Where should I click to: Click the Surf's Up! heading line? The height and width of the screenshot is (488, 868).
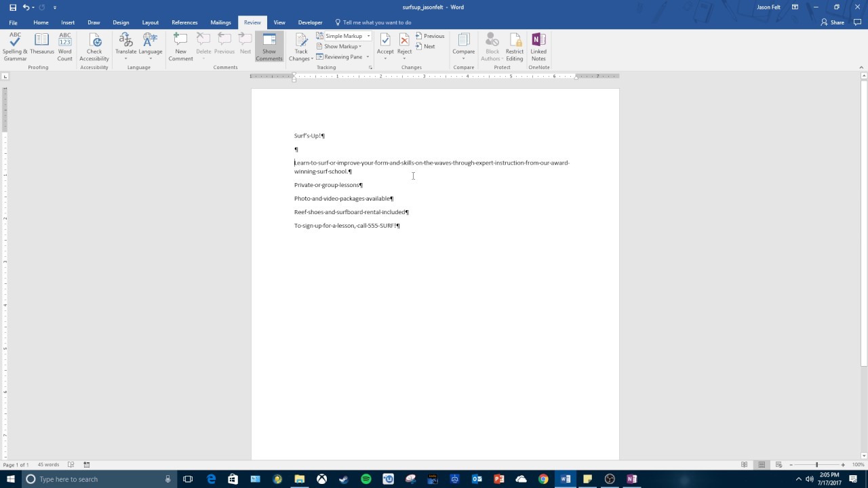point(309,136)
